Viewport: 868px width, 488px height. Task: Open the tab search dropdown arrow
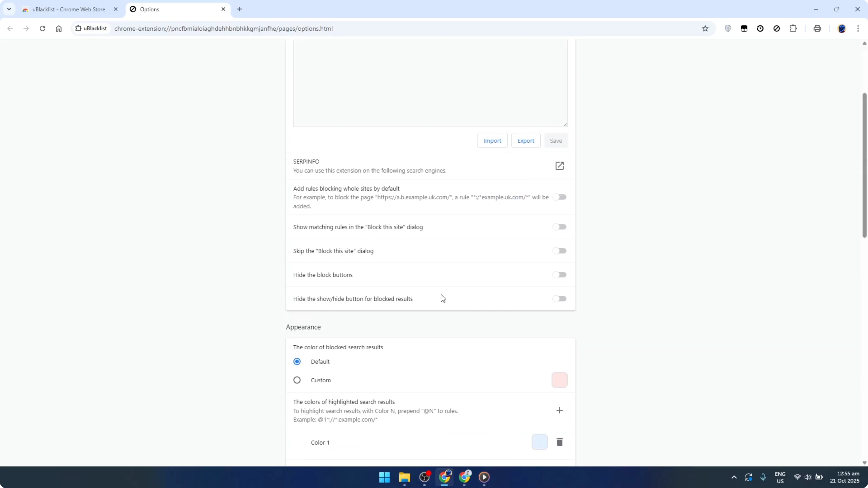[9, 9]
